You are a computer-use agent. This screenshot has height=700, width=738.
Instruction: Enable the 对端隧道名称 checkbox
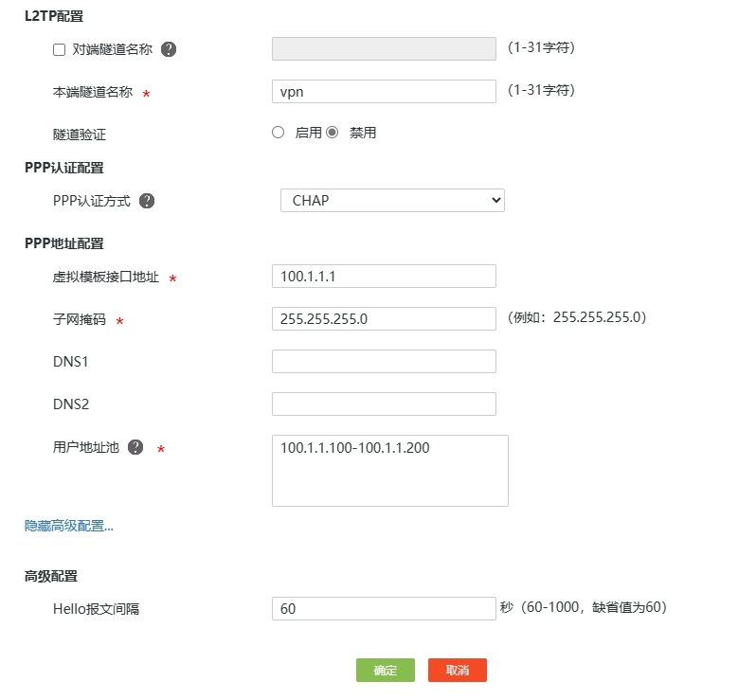[x=60, y=50]
